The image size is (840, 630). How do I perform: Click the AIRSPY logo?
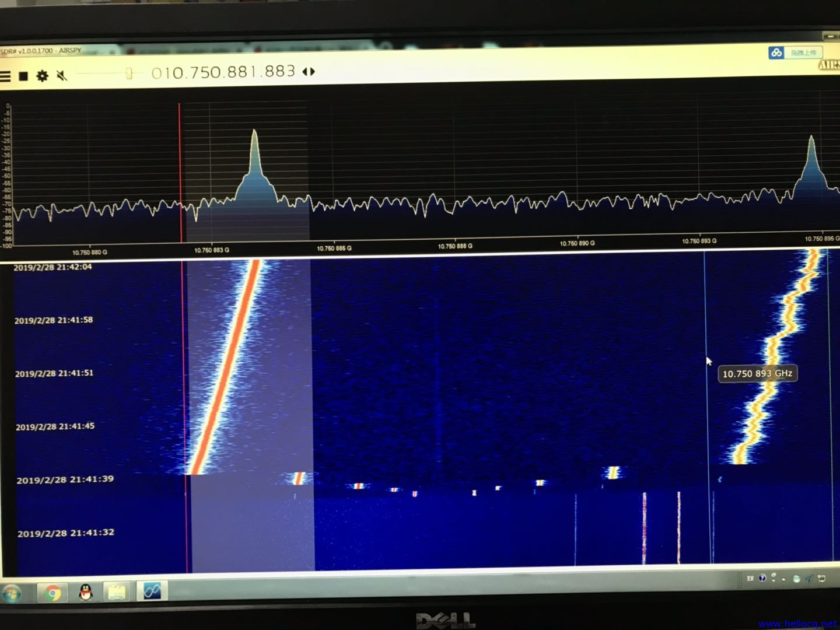829,65
